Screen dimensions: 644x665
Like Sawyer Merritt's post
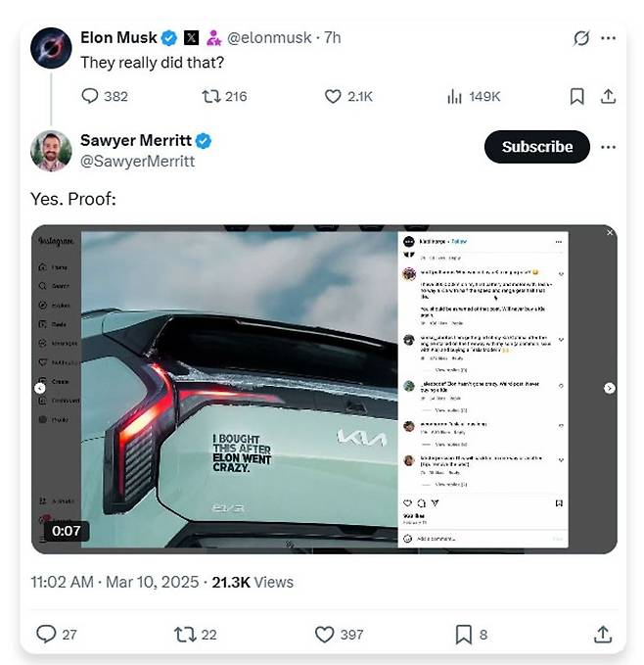[325, 635]
